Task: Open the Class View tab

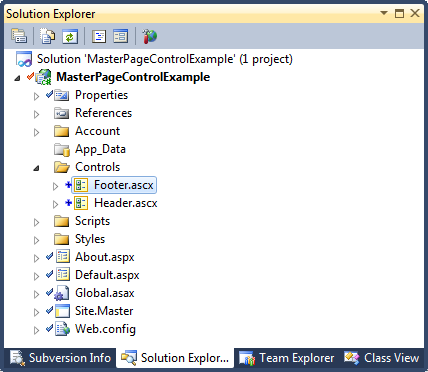Action: (x=381, y=358)
